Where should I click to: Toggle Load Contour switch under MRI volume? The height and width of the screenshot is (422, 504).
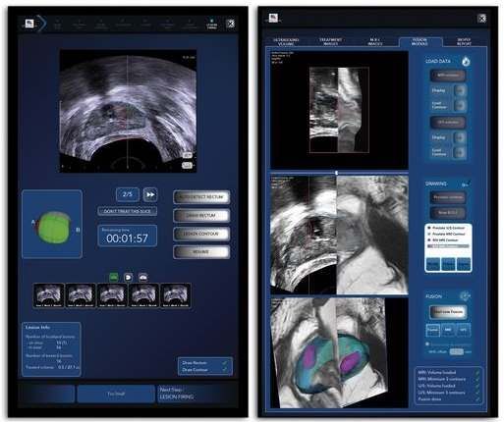(460, 105)
